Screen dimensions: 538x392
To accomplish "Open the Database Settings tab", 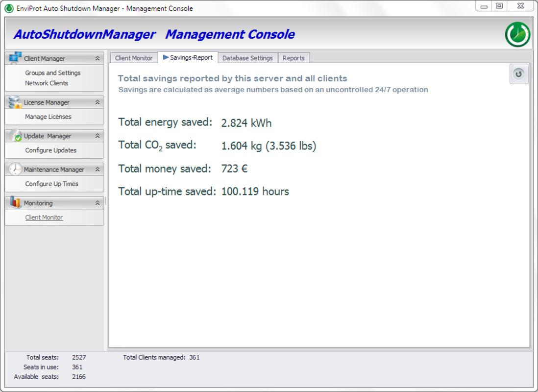I will pos(247,58).
